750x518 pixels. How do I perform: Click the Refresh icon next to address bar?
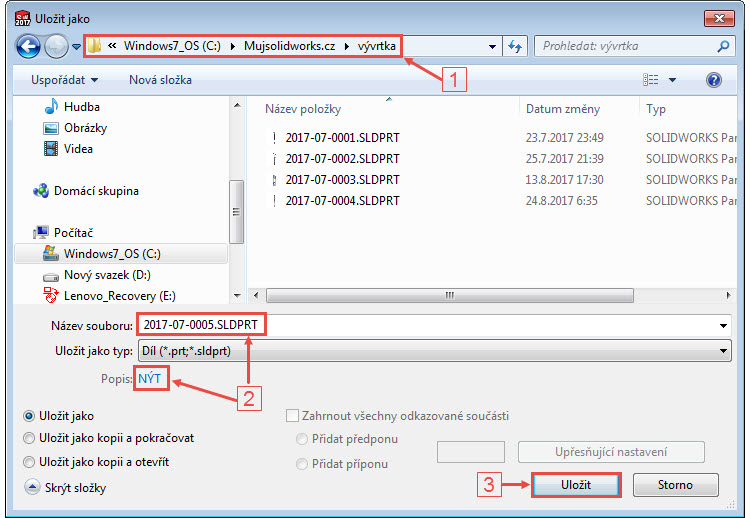[515, 46]
